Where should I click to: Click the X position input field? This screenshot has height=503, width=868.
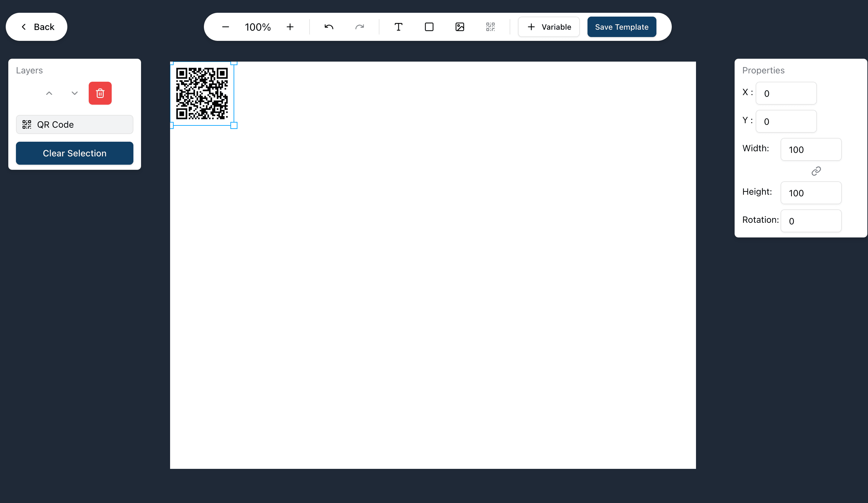[786, 93]
